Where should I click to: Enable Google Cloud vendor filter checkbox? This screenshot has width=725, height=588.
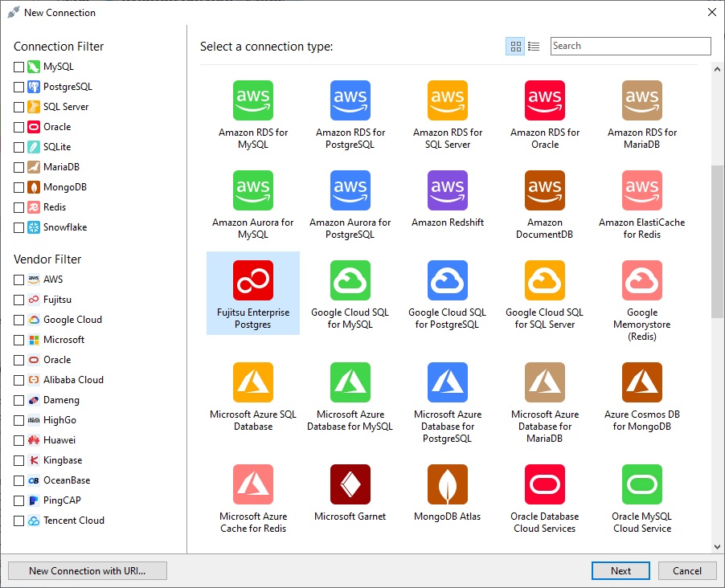point(19,320)
